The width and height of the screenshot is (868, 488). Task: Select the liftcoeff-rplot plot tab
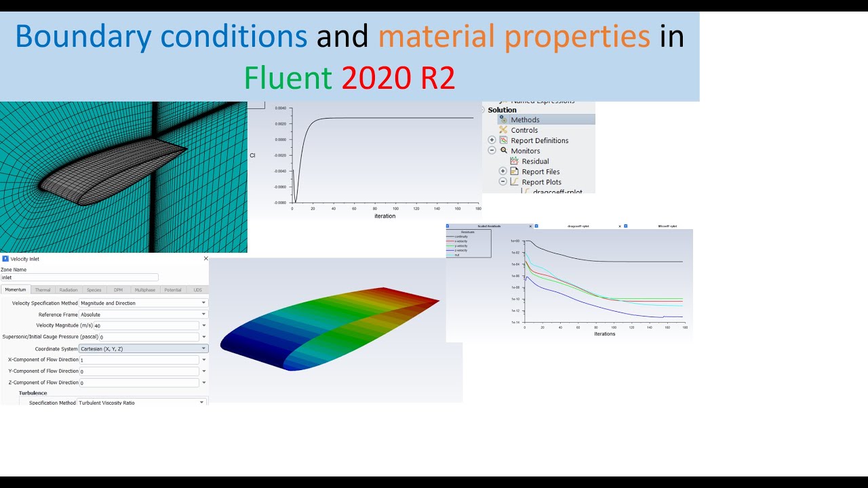[658, 226]
